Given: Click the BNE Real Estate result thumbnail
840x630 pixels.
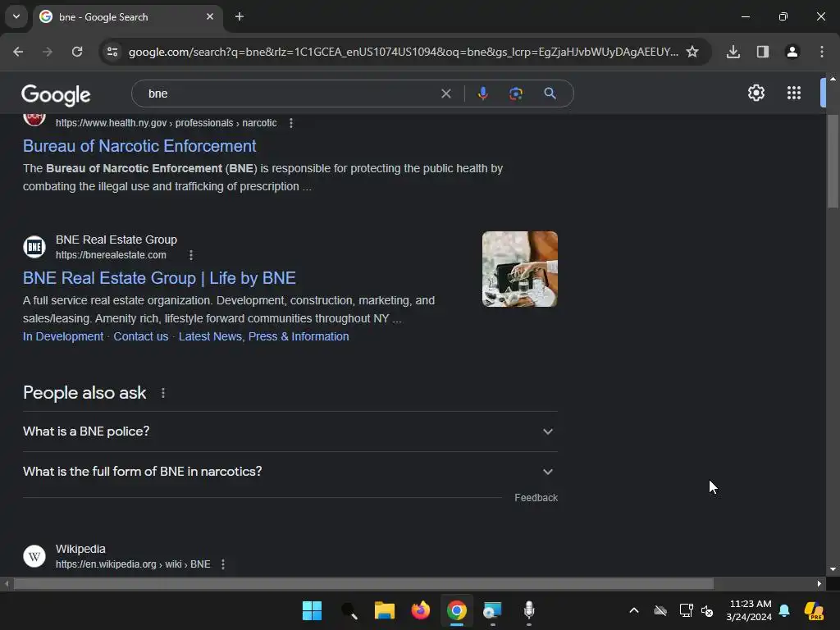Looking at the screenshot, I should (x=519, y=269).
